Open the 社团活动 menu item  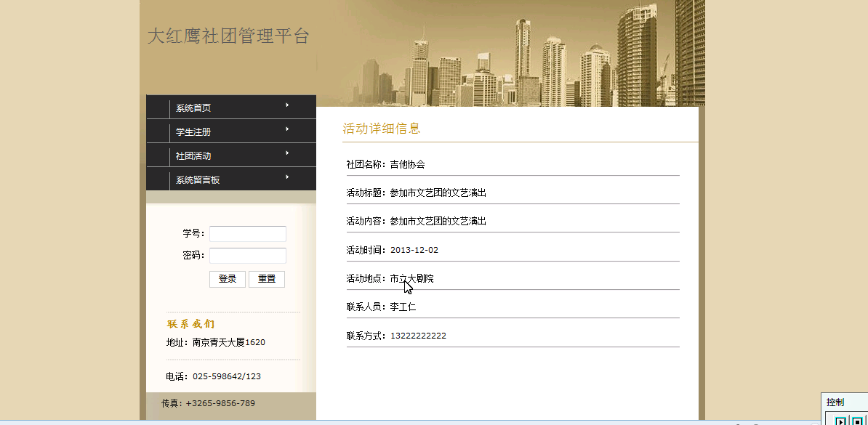(x=231, y=155)
